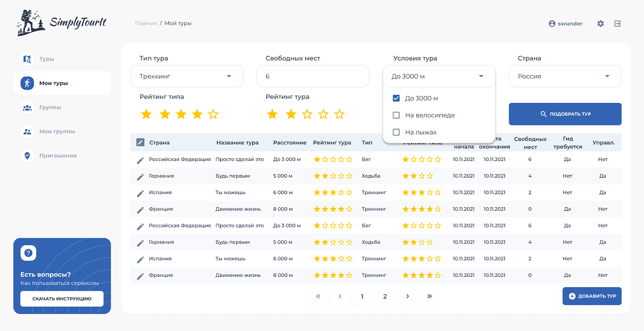Image resolution: width=644 pixels, height=331 pixels.
Task: Open Мои группы sidebar section
Action: pos(57,131)
